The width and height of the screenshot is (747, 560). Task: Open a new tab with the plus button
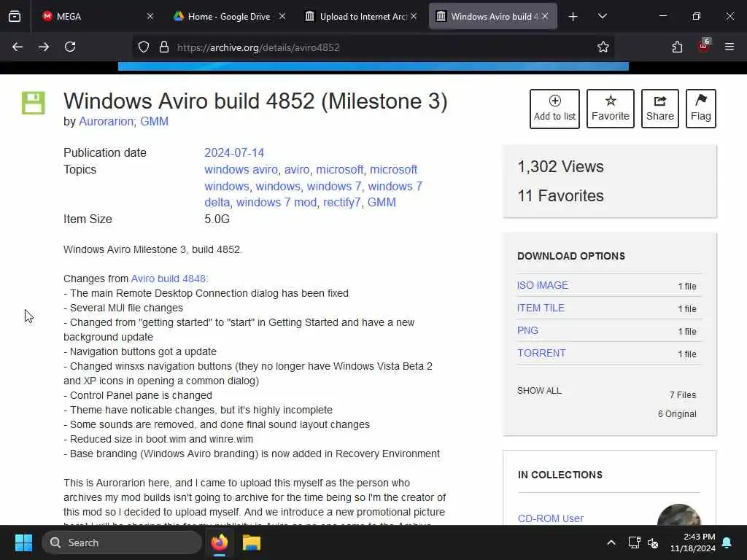pyautogui.click(x=573, y=17)
